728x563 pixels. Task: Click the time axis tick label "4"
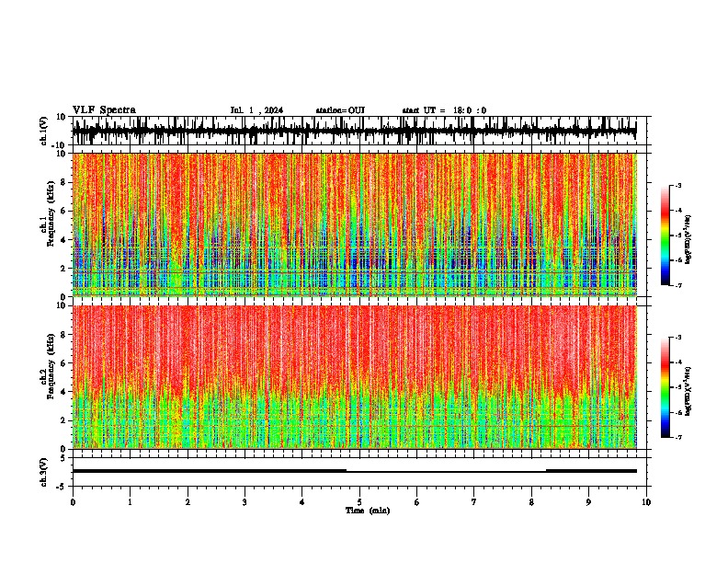[x=302, y=502]
